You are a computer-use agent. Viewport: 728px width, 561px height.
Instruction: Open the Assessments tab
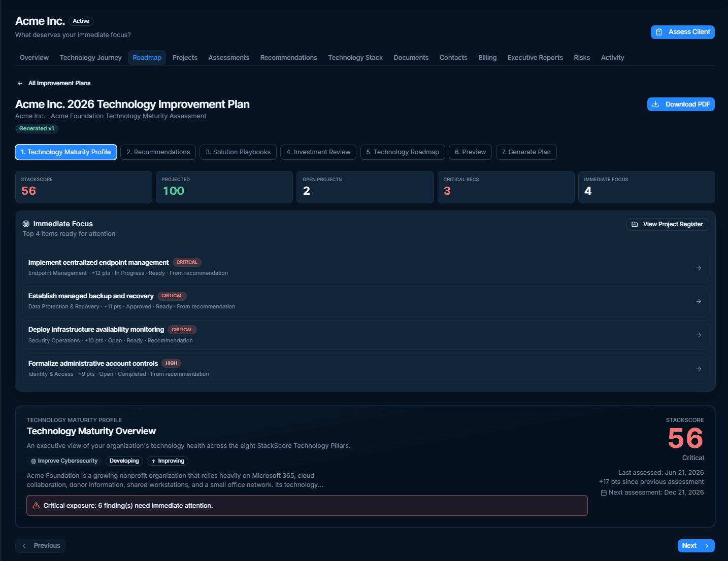(x=229, y=58)
